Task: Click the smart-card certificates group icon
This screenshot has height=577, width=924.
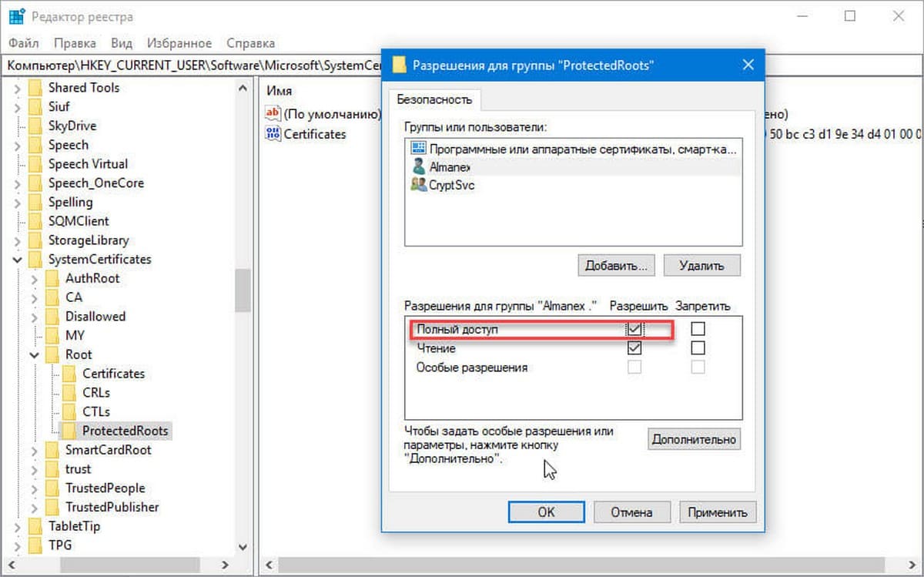Action: click(419, 148)
